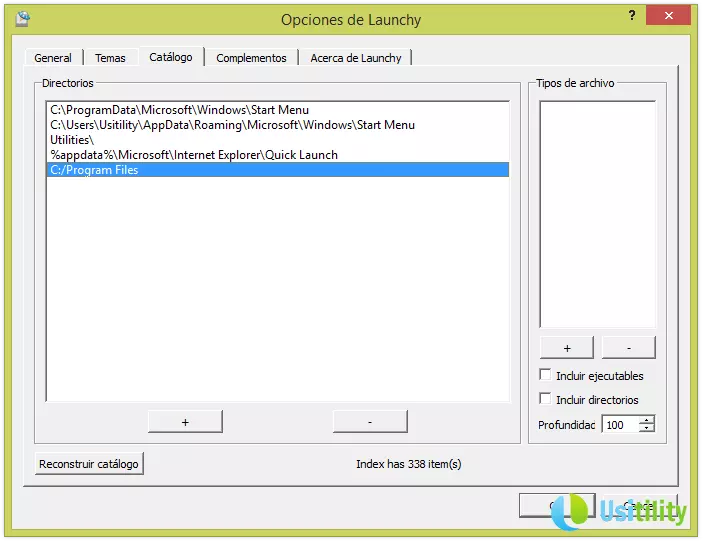Screen dimensions: 703x541
Task: Select the Users Usitility Start Menu directory
Action: [232, 125]
